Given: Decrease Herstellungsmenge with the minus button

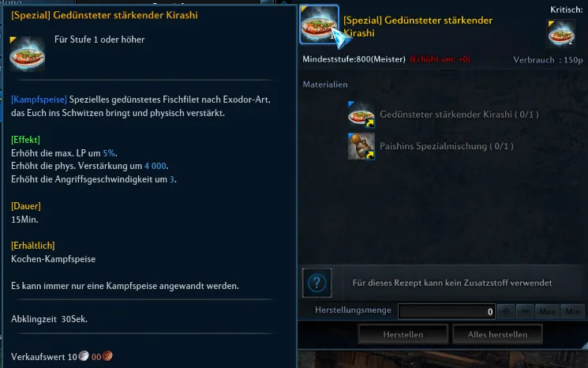Looking at the screenshot, I should point(525,311).
